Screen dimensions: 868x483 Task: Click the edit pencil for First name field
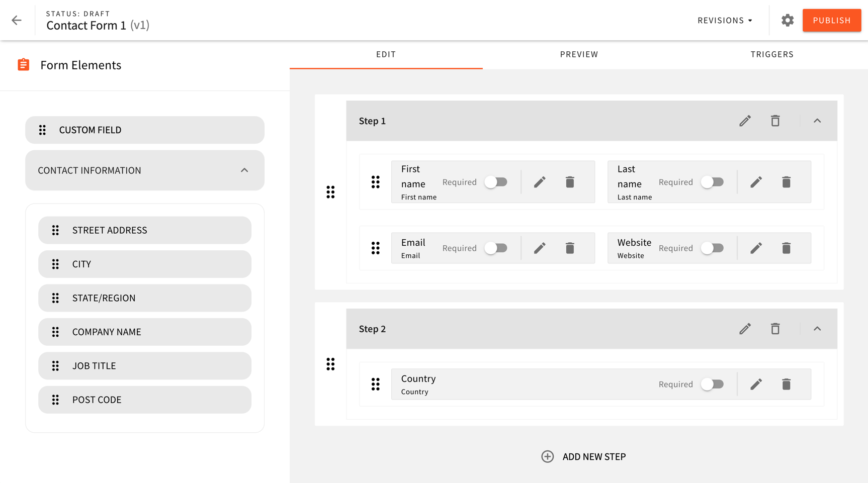point(539,182)
